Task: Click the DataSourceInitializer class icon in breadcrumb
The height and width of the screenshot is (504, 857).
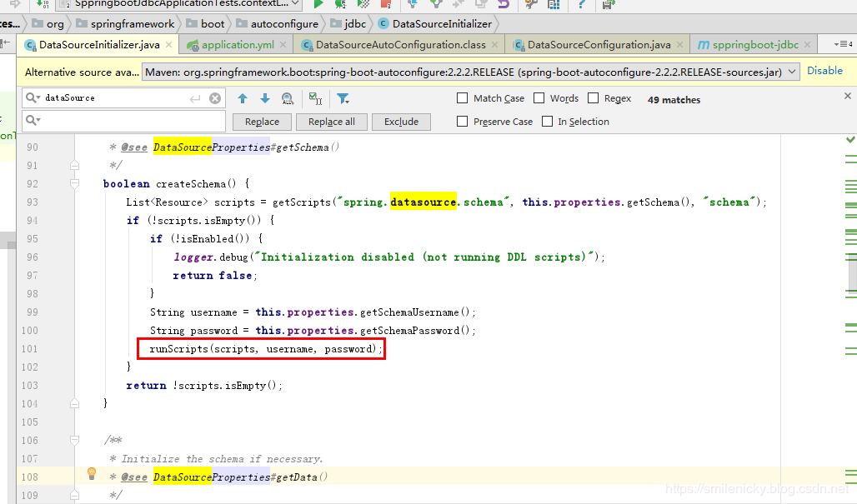Action: (x=383, y=24)
